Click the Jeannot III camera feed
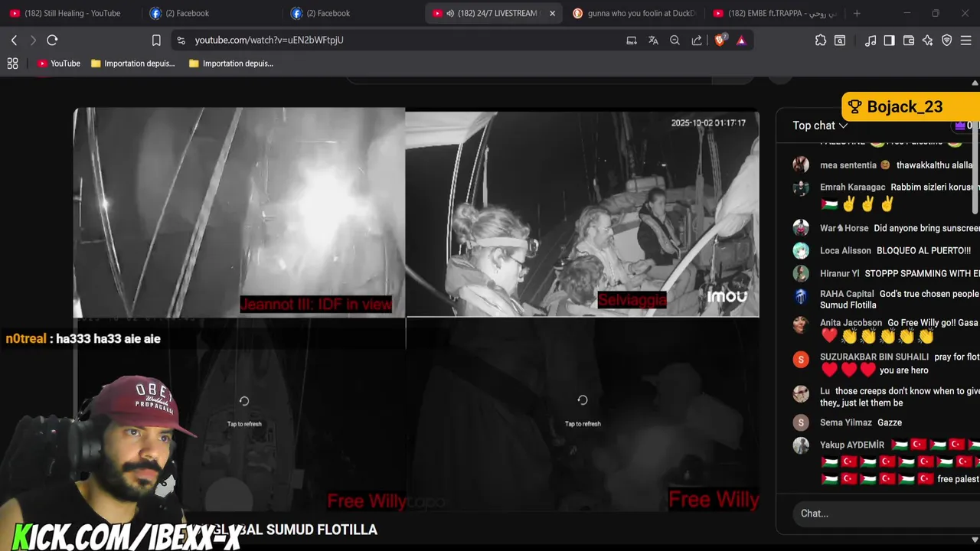 (239, 213)
